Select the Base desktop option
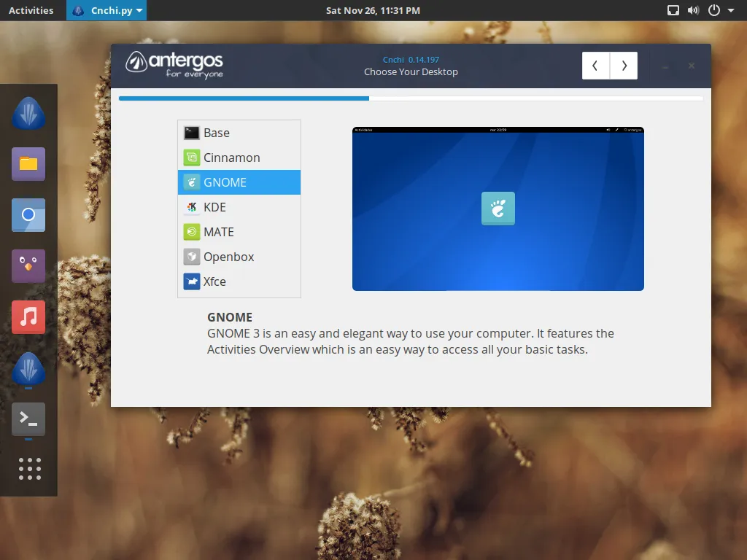The height and width of the screenshot is (560, 747). coord(217,133)
